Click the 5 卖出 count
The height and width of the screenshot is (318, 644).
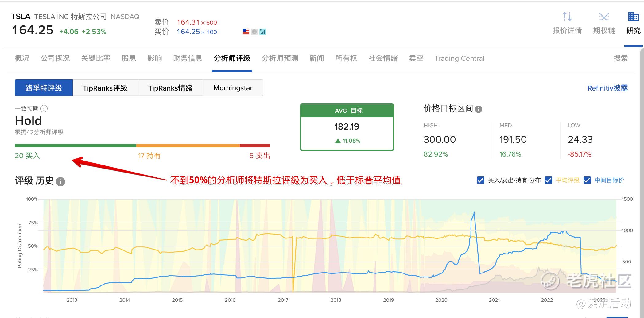[260, 156]
